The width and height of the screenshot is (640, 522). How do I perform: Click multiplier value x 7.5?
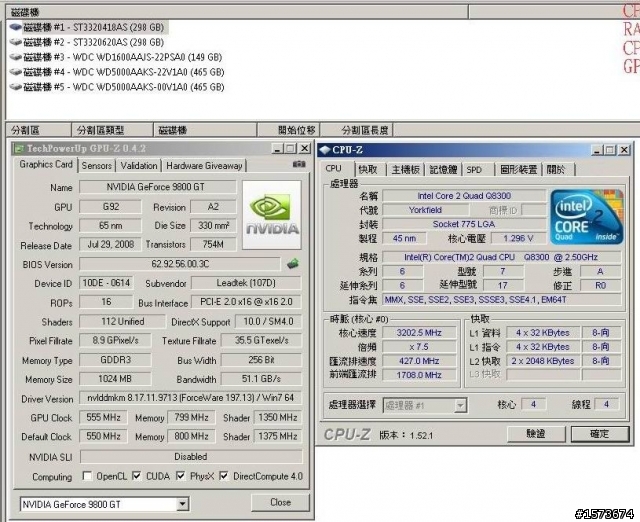tap(419, 347)
